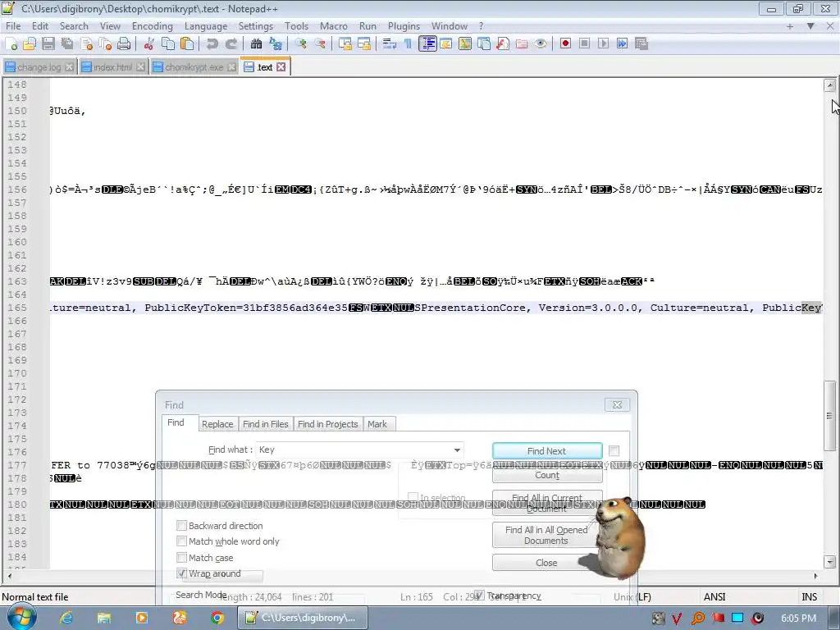Click the Monitoring eye toolbar icon
The image size is (840, 630).
(541, 44)
